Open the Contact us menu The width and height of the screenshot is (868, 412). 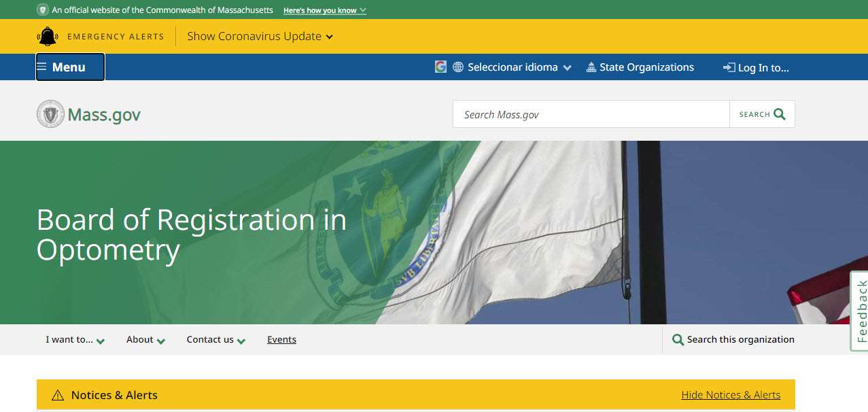pyautogui.click(x=215, y=339)
